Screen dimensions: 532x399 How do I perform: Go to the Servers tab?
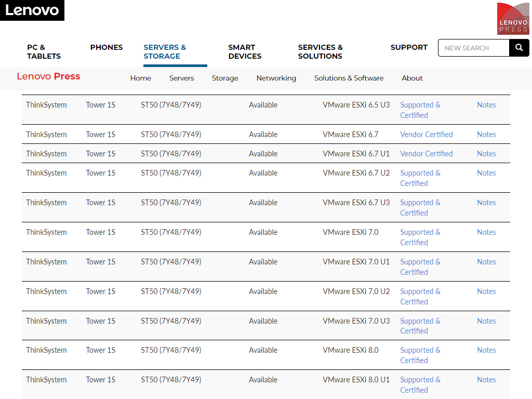pos(181,78)
